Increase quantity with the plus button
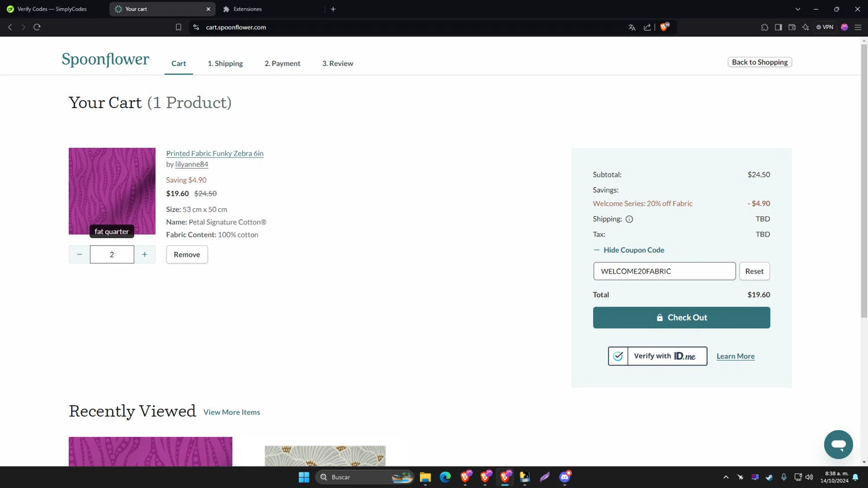Viewport: 868px width, 488px height. pyautogui.click(x=145, y=254)
